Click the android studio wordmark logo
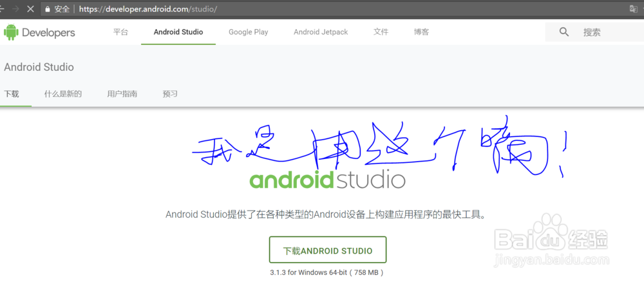Image resolution: width=644 pixels, height=282 pixels. point(327,180)
